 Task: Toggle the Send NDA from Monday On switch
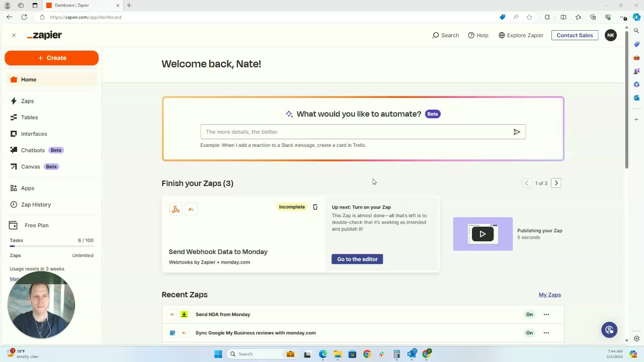[529, 314]
